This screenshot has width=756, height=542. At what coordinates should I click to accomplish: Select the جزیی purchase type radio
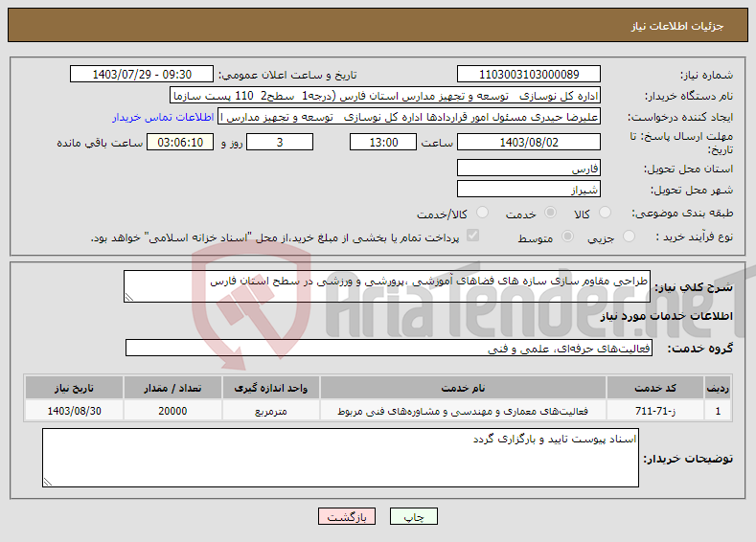630,237
